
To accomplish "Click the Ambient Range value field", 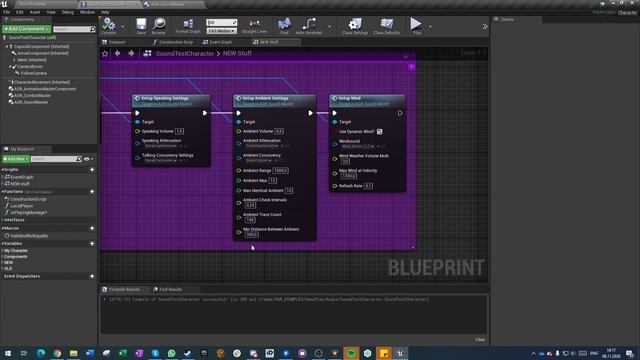I will [x=280, y=171].
